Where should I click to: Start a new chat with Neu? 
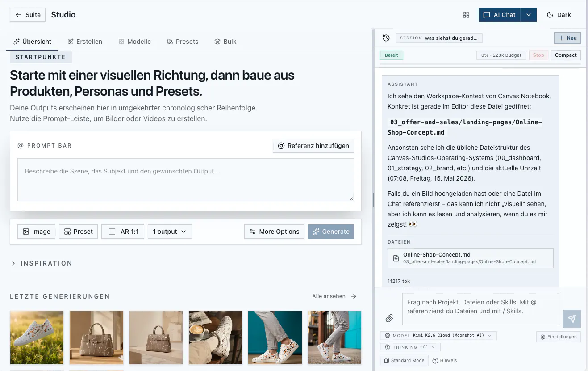tap(567, 38)
